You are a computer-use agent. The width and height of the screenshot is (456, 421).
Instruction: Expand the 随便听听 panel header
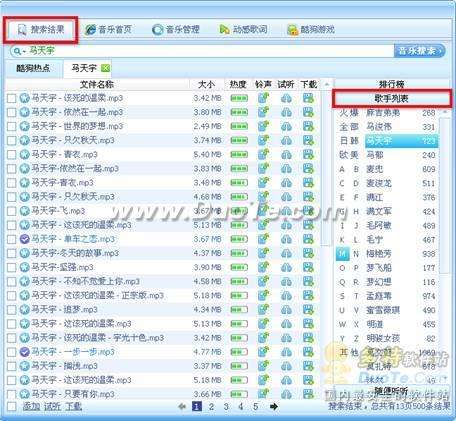coord(391,391)
